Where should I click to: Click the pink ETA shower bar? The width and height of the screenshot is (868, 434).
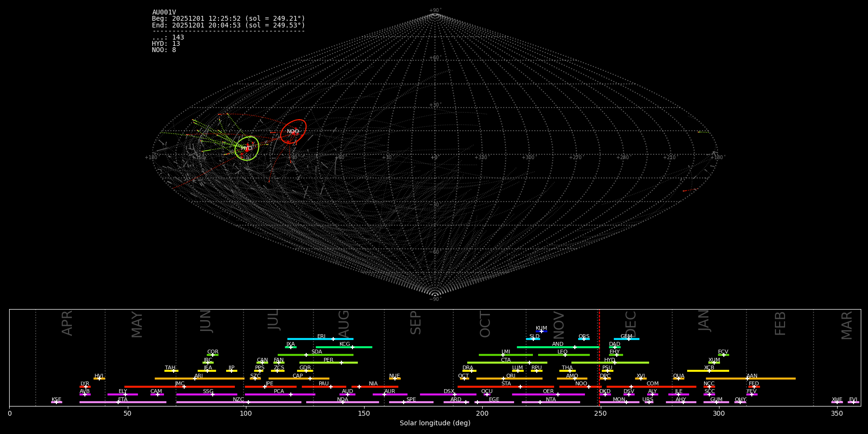coord(123,402)
